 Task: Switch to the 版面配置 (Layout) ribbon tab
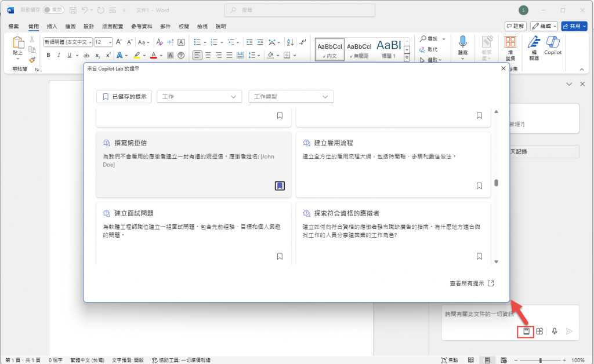point(113,27)
